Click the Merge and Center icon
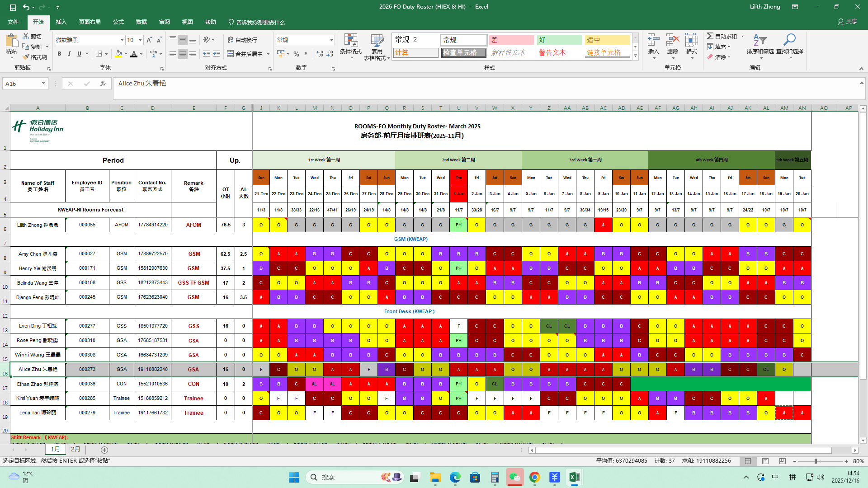Image resolution: width=868 pixels, height=488 pixels. (x=231, y=54)
